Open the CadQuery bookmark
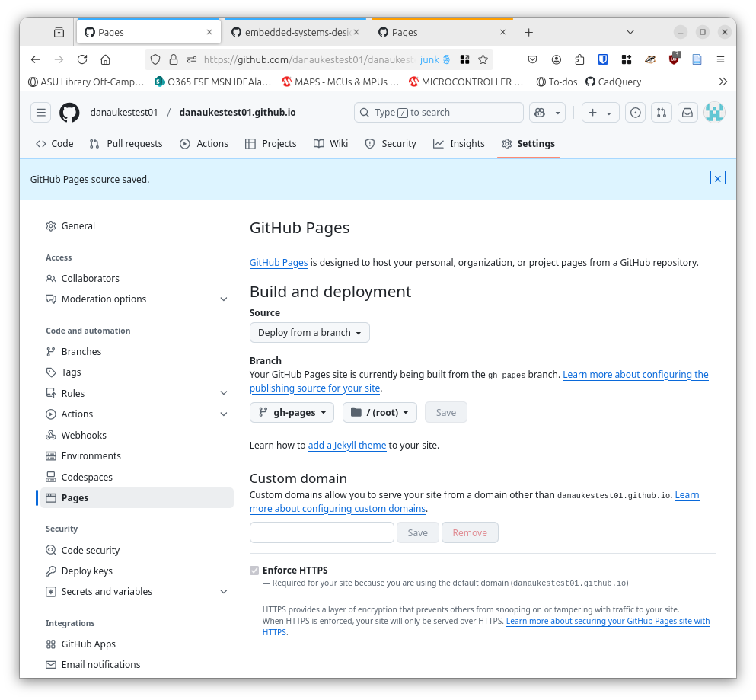This screenshot has height=700, width=756. click(x=614, y=82)
